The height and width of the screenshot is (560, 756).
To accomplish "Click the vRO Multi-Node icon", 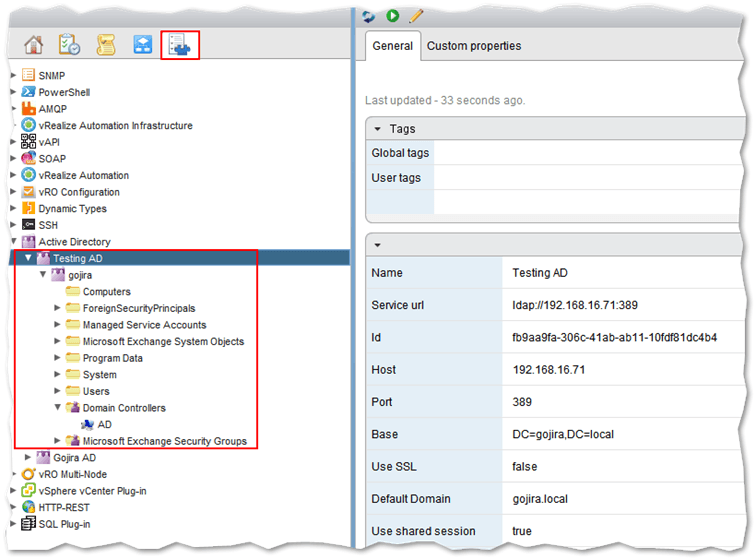I will (x=28, y=474).
